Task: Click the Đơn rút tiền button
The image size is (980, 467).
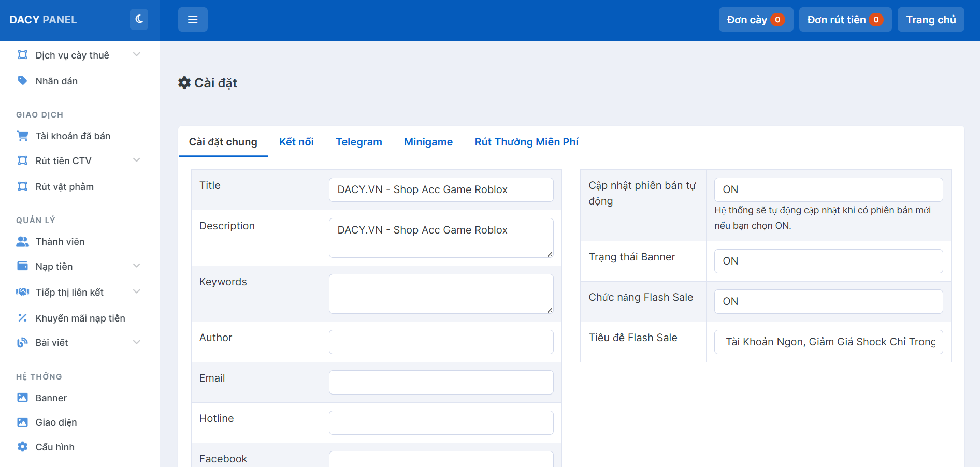Action: tap(845, 20)
